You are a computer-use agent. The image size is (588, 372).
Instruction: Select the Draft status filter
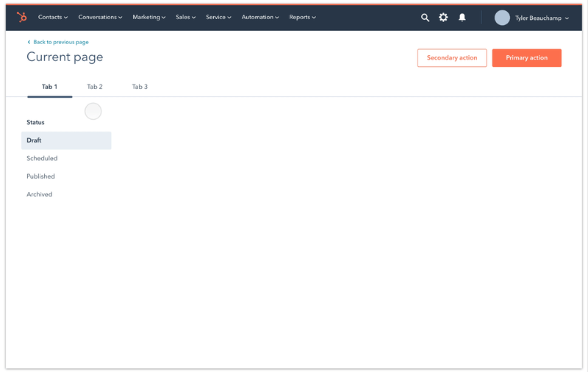(x=66, y=140)
